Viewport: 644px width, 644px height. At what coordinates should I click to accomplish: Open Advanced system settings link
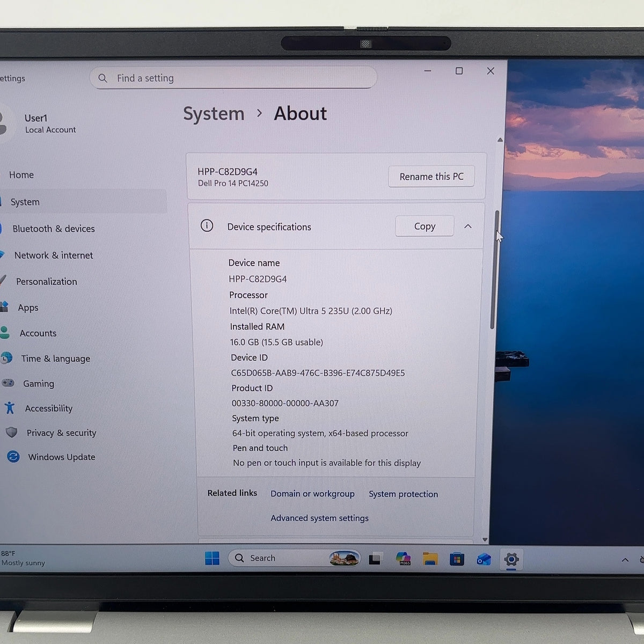coord(319,518)
